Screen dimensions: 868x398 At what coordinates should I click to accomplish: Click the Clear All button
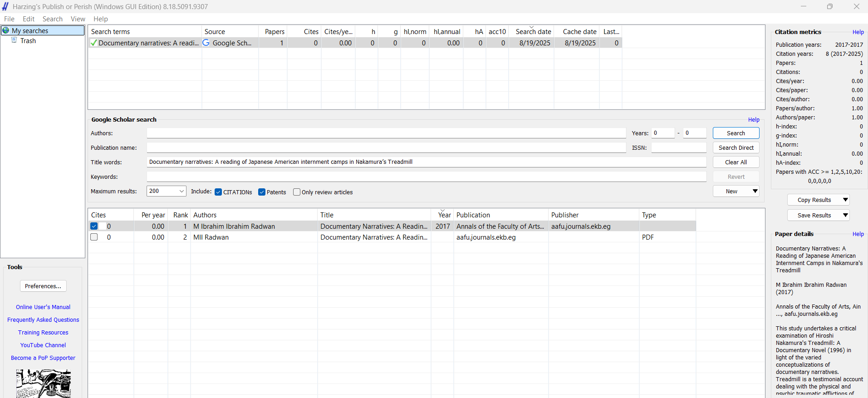pyautogui.click(x=736, y=162)
